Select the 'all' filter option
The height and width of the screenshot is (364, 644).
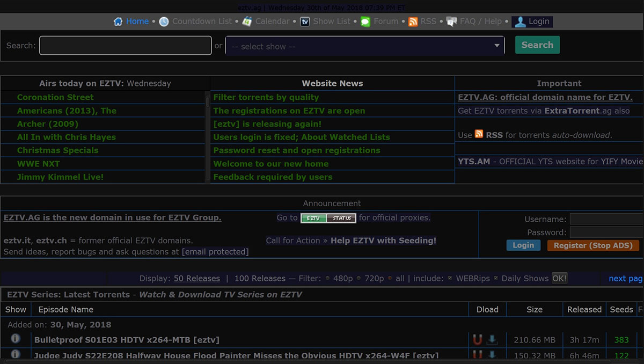[x=390, y=279]
